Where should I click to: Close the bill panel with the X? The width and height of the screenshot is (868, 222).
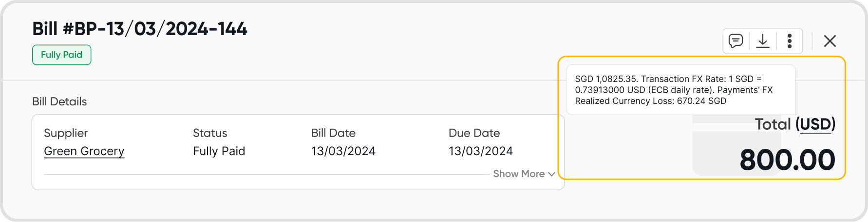[x=830, y=41]
